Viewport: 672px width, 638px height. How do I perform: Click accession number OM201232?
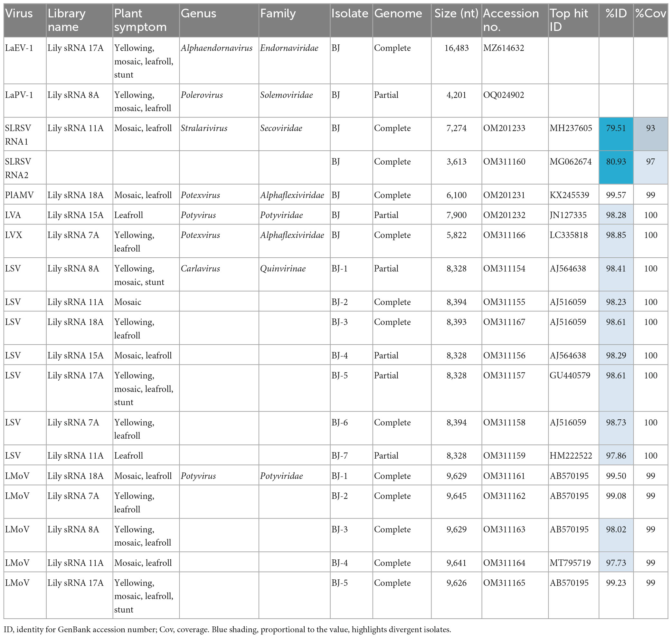click(504, 215)
